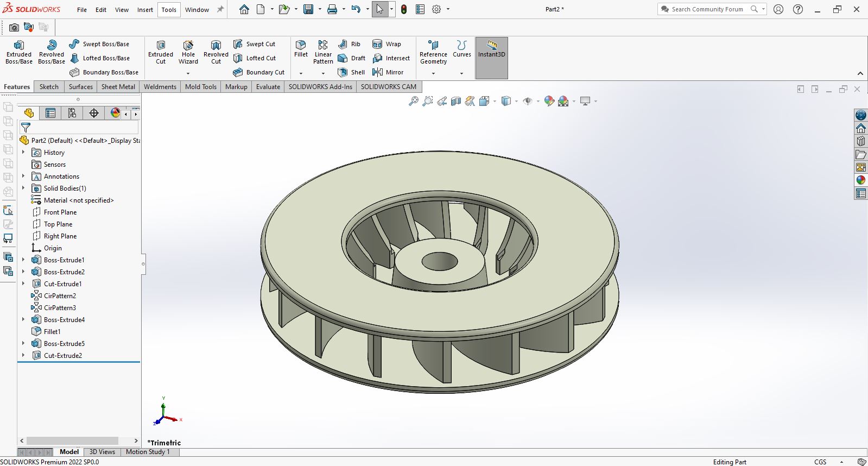Click the Extruded Boss/Base tool
868x466 pixels.
pyautogui.click(x=19, y=52)
